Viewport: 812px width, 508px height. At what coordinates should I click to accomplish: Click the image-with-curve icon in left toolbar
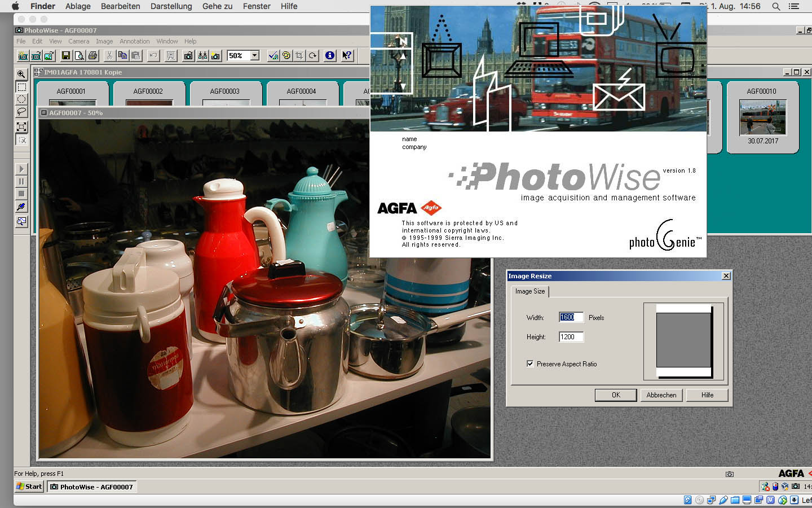[x=21, y=221]
